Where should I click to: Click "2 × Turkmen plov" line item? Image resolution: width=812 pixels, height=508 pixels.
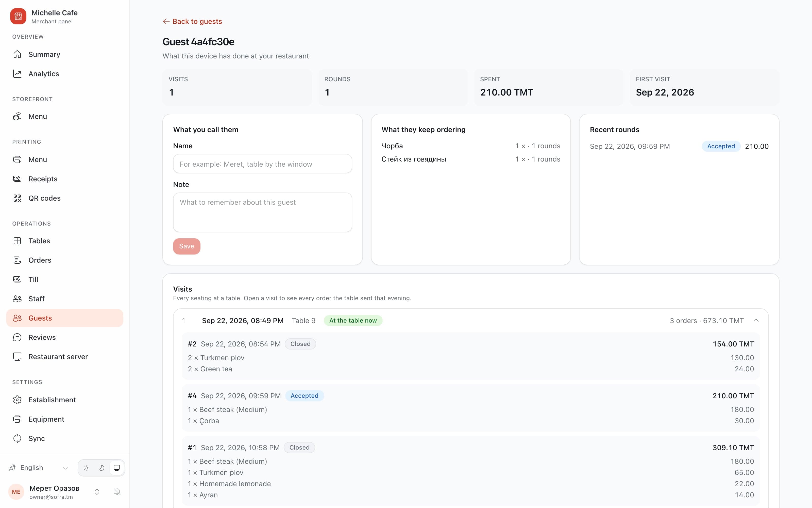pyautogui.click(x=216, y=358)
